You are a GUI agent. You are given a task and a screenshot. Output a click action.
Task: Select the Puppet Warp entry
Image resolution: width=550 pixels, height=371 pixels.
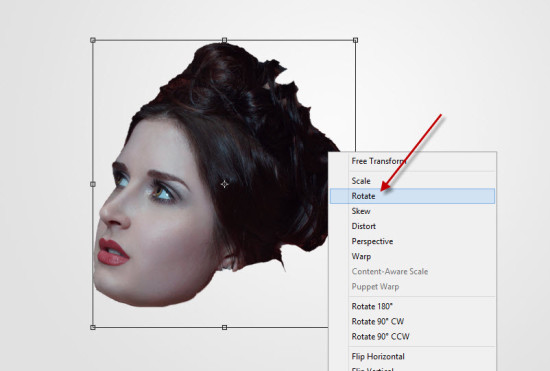(x=412, y=286)
